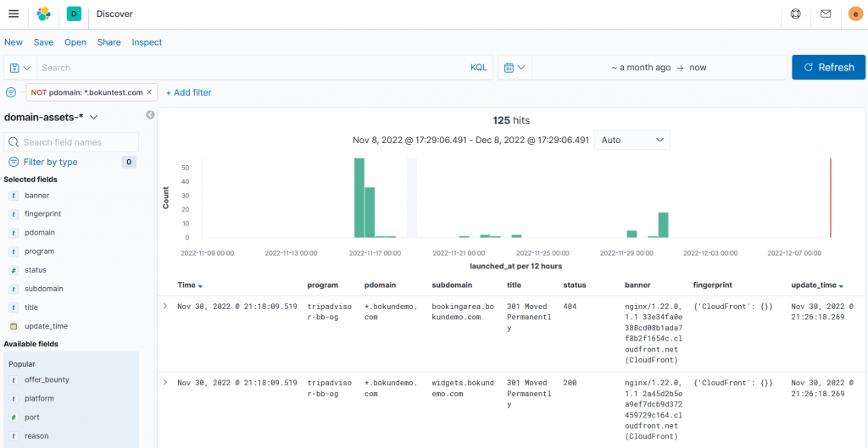This screenshot has height=448, width=868.
Task: Expand the first bookingarea result row
Action: 165,306
